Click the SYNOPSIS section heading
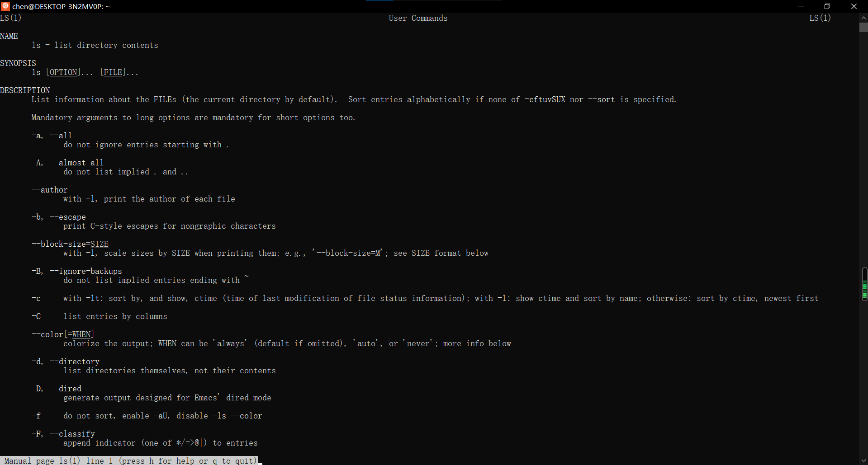The image size is (868, 465). pyautogui.click(x=18, y=63)
